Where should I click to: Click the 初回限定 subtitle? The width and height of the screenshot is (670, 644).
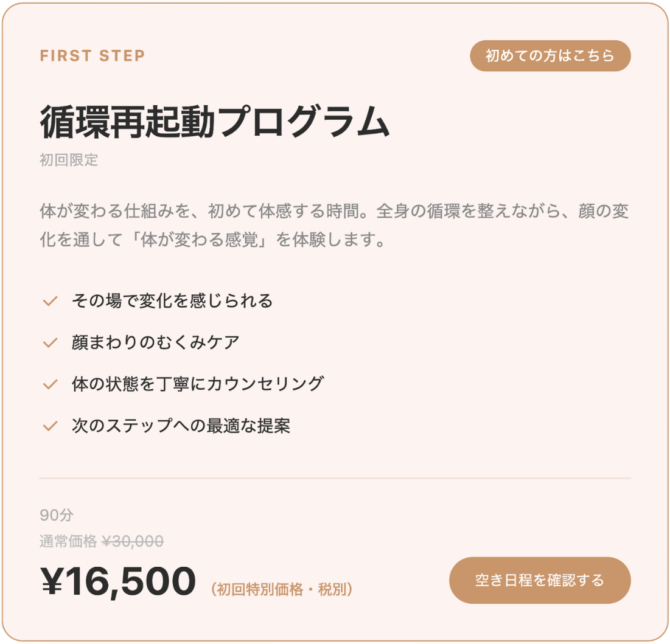pyautogui.click(x=69, y=161)
